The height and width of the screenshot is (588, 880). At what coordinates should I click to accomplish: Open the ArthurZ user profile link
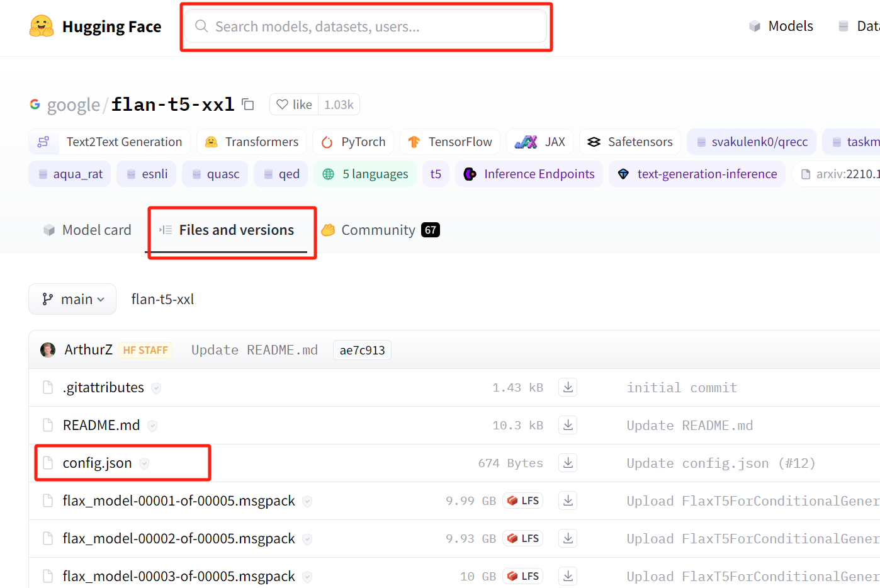[88, 350]
